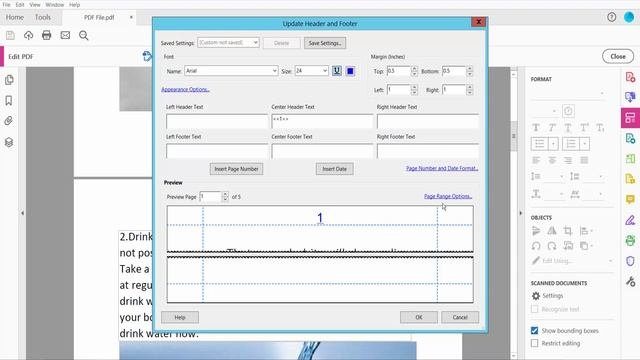Open the layers panel icon
Image resolution: width=640 pixels, height=360 pixels.
click(x=9, y=142)
